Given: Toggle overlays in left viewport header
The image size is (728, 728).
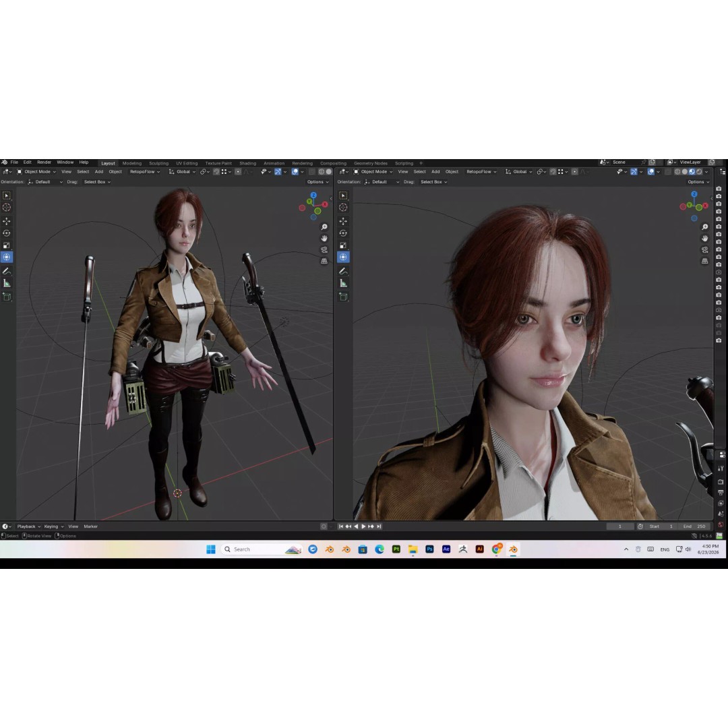Looking at the screenshot, I should [x=295, y=172].
